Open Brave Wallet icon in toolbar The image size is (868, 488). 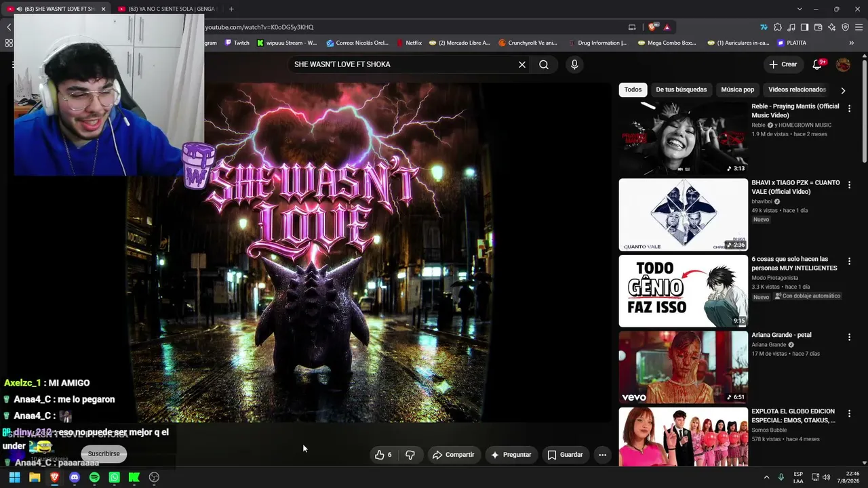point(818,27)
